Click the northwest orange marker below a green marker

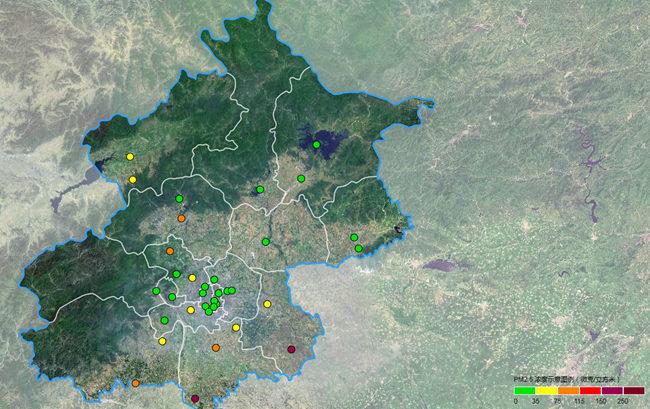181,218
